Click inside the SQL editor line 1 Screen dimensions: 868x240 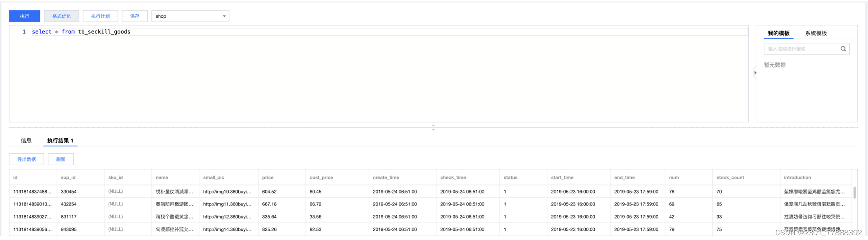click(390, 32)
